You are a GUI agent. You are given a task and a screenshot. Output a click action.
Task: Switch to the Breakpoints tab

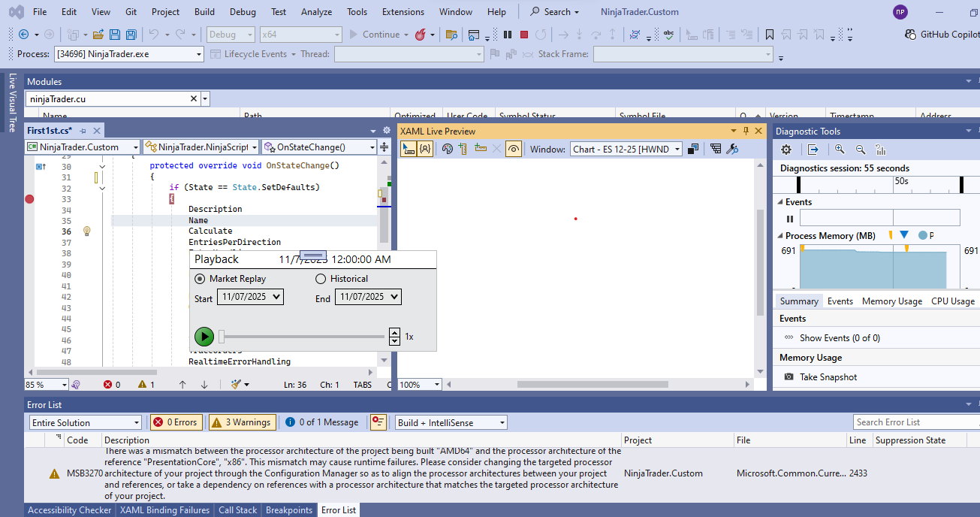[288, 510]
